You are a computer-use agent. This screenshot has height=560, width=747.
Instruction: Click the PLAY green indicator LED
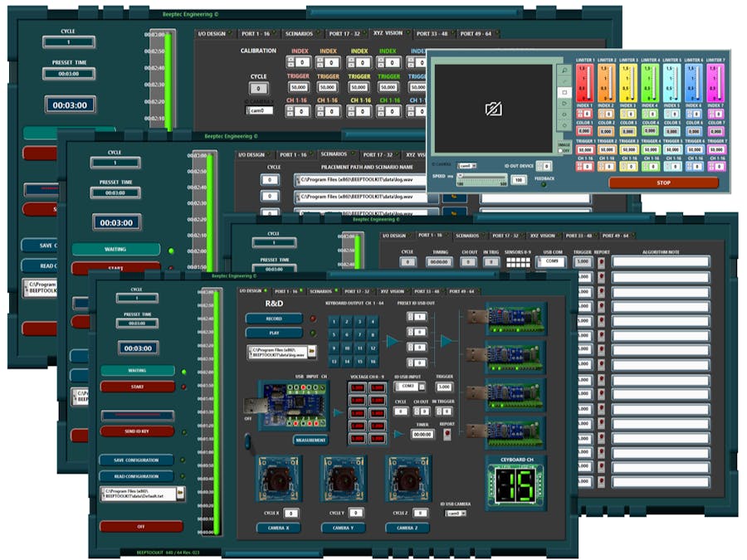click(313, 334)
